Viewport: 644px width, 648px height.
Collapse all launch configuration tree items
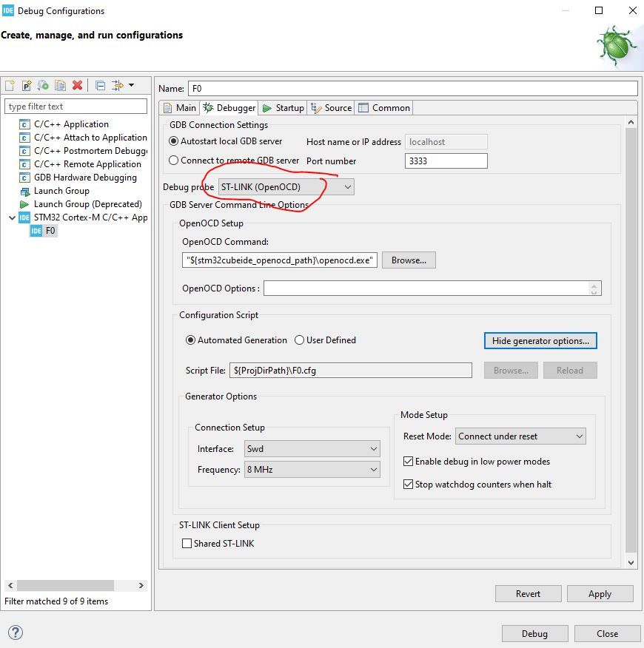tap(100, 86)
